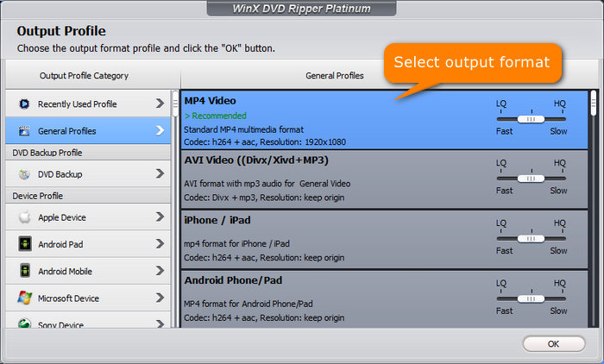Open the DVD Backup category

coord(88,174)
